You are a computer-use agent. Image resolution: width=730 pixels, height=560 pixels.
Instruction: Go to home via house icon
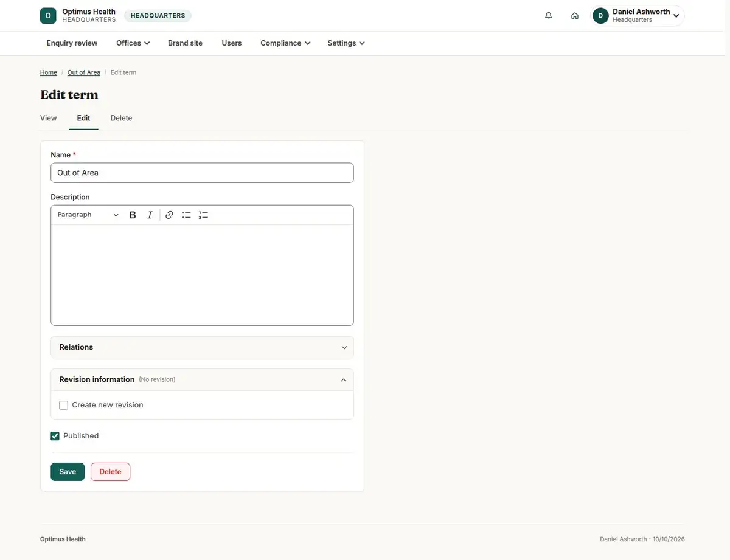[574, 16]
